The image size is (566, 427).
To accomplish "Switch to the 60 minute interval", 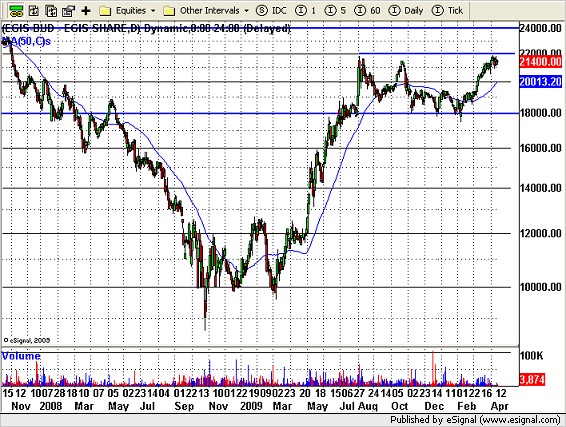I will tap(367, 11).
